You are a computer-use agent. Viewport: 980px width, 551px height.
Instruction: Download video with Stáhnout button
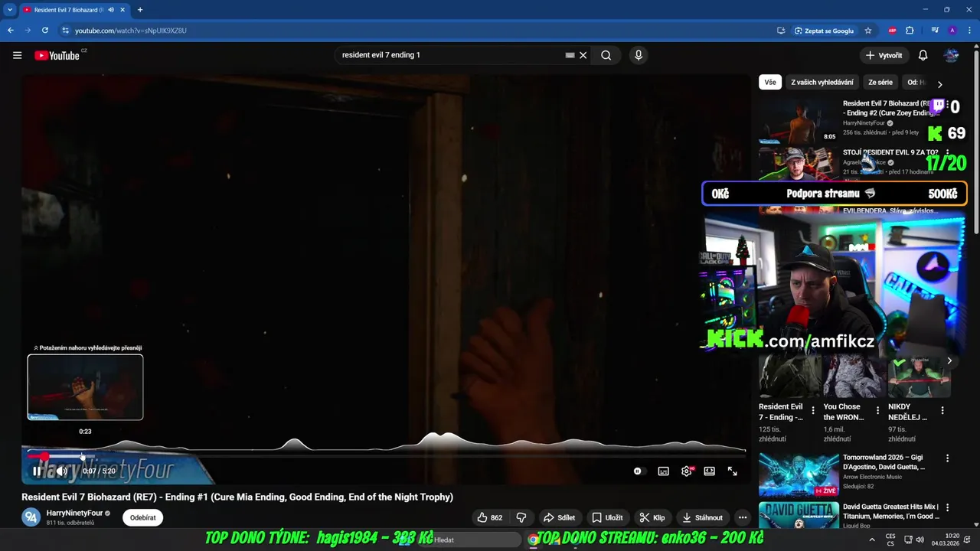click(x=703, y=517)
